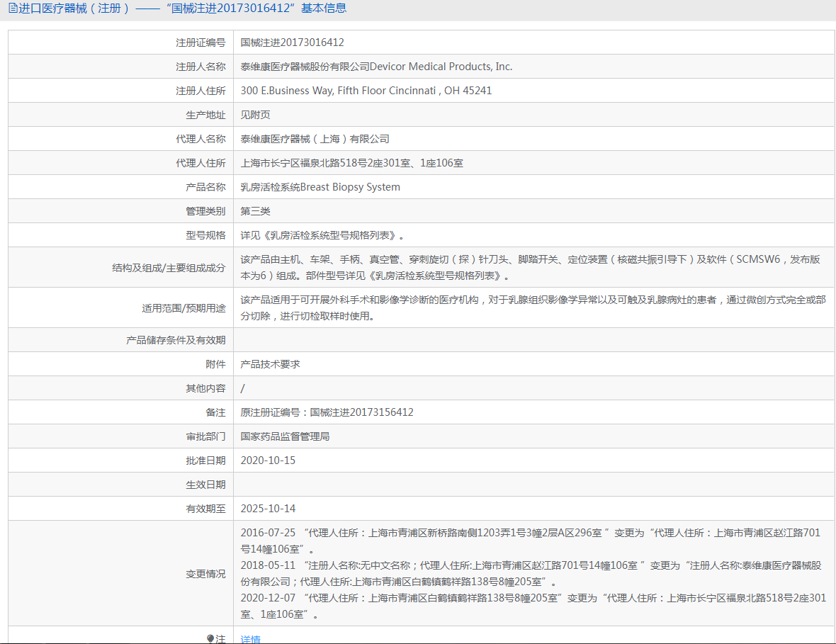
Task: Select the 注册人名称 label
Action: tap(200, 67)
